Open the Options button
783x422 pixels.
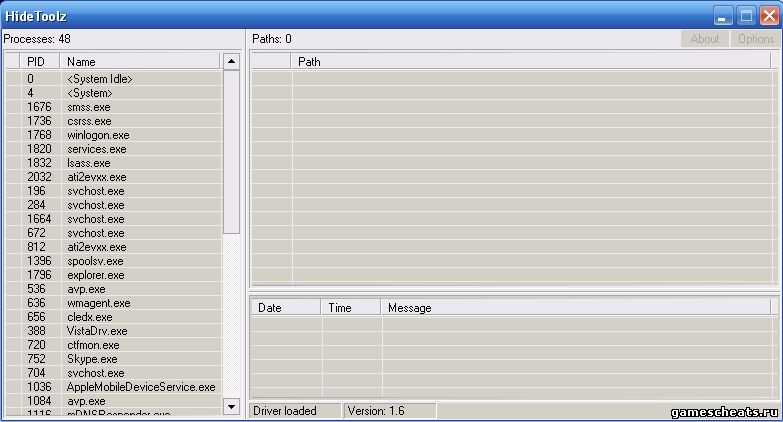[755, 39]
